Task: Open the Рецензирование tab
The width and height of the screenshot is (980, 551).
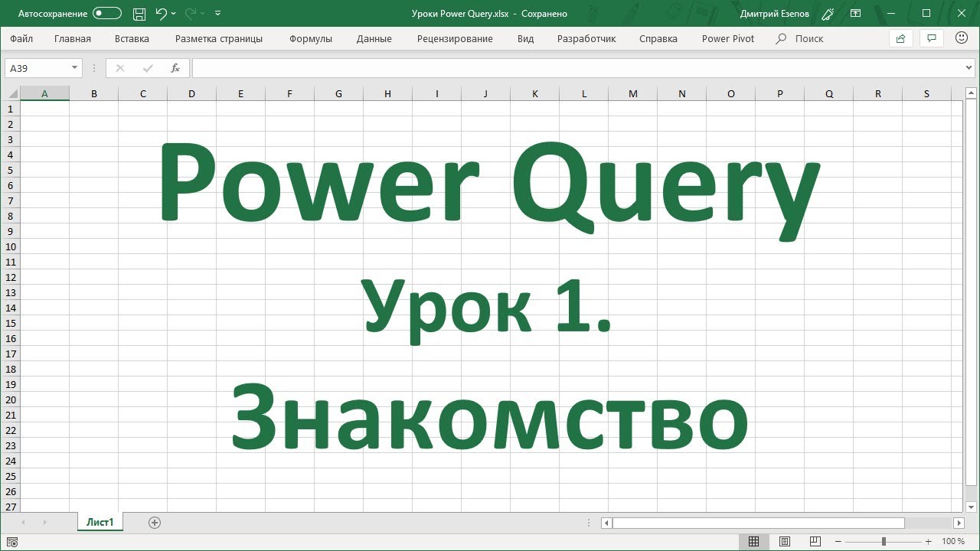Action: pos(455,38)
